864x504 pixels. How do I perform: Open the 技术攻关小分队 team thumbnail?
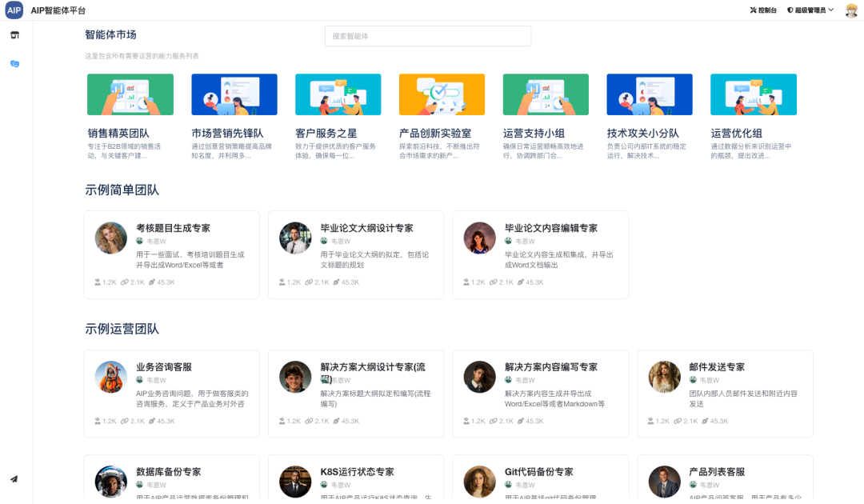[x=650, y=94]
